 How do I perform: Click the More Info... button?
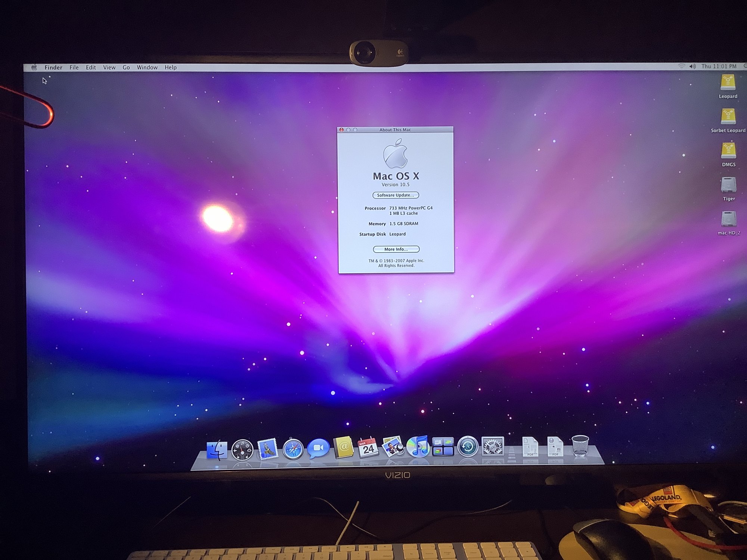[396, 249]
